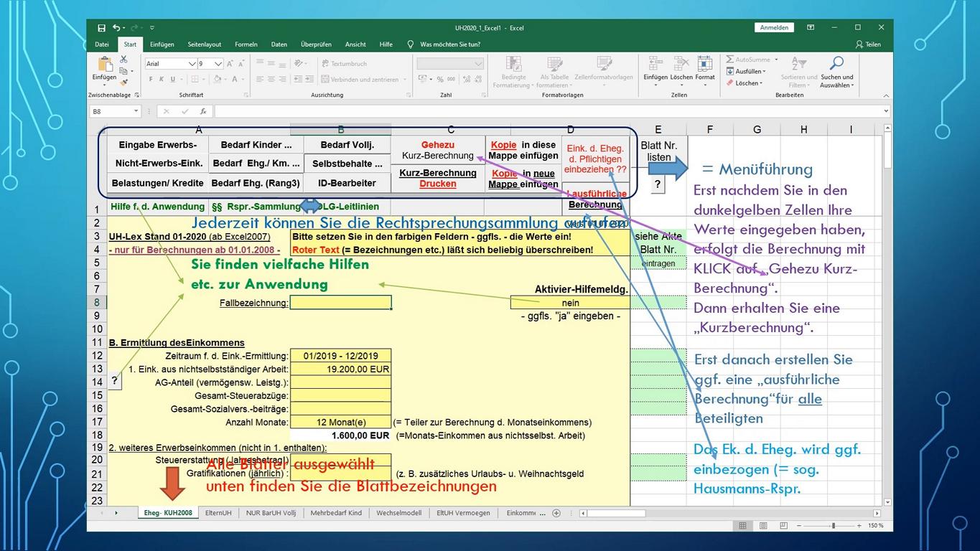The width and height of the screenshot is (980, 551).
Task: Open the Löschen clear dropdown in Bearbeiten
Action: [744, 83]
